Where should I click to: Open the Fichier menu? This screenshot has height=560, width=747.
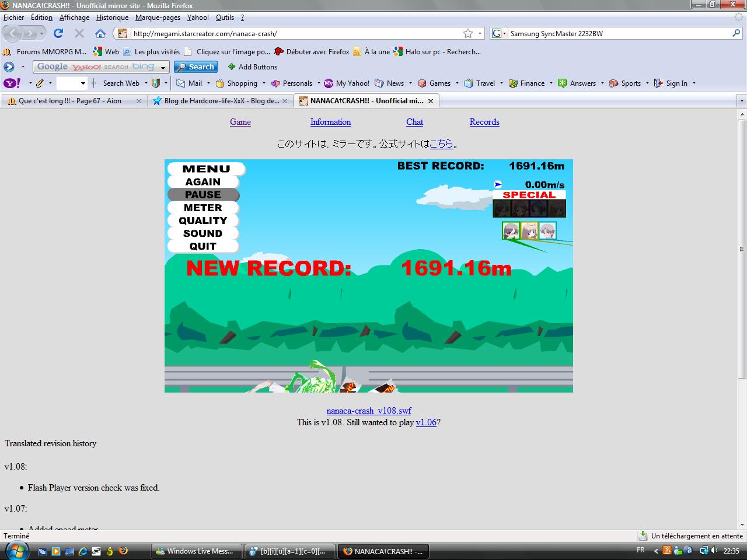pyautogui.click(x=14, y=17)
